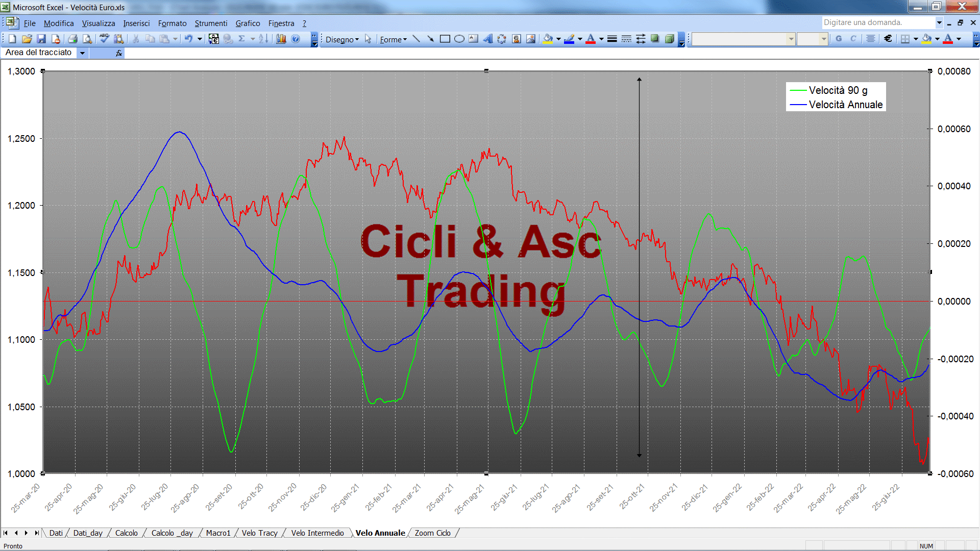The width and height of the screenshot is (980, 551).
Task: Open the Finestra menu
Action: coord(281,23)
